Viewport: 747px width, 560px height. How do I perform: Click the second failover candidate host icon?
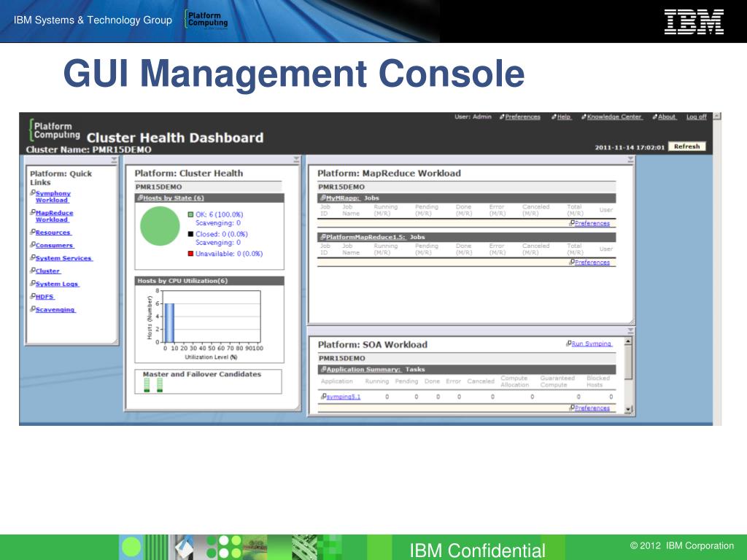point(160,385)
